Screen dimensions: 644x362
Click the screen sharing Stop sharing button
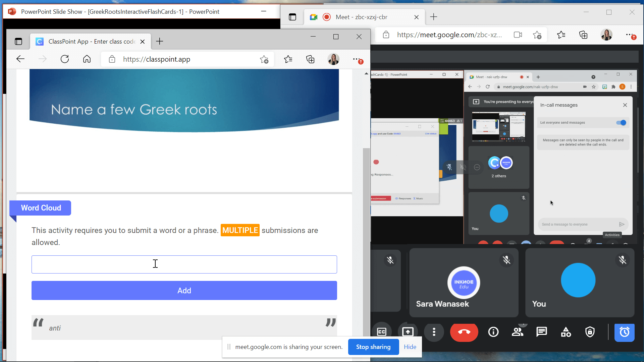373,347
